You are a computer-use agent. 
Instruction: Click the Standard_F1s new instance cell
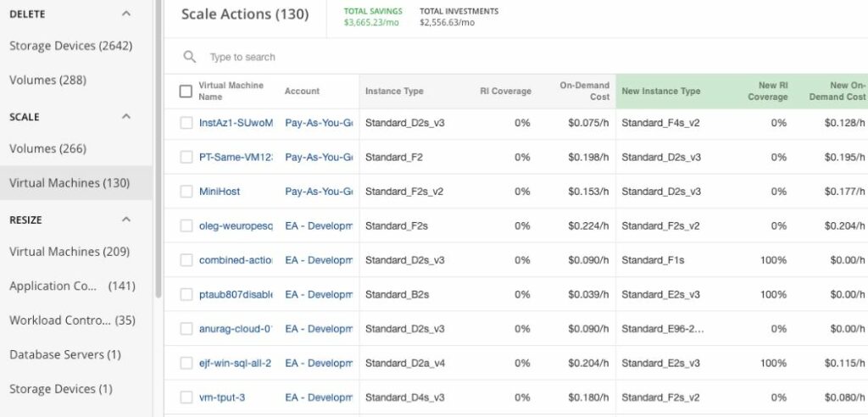(x=653, y=260)
